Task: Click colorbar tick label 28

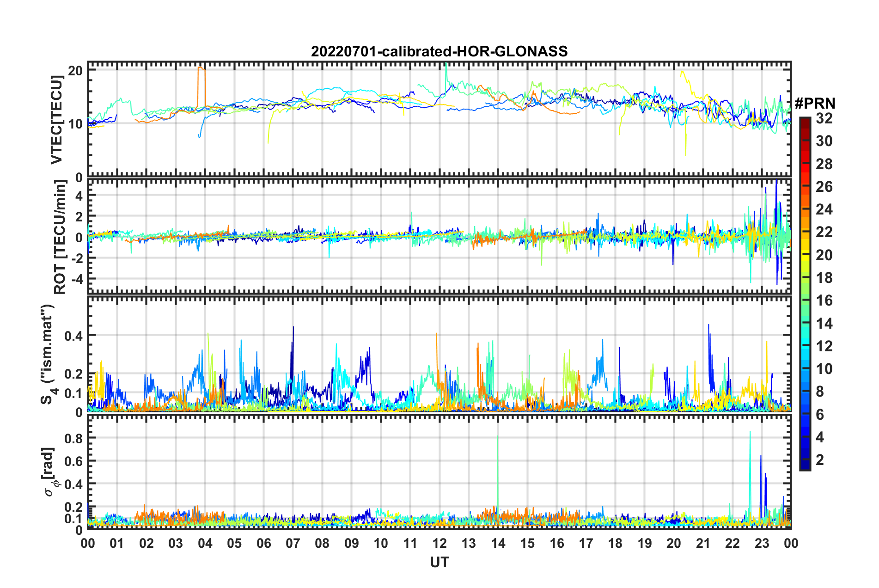Action: [x=824, y=164]
